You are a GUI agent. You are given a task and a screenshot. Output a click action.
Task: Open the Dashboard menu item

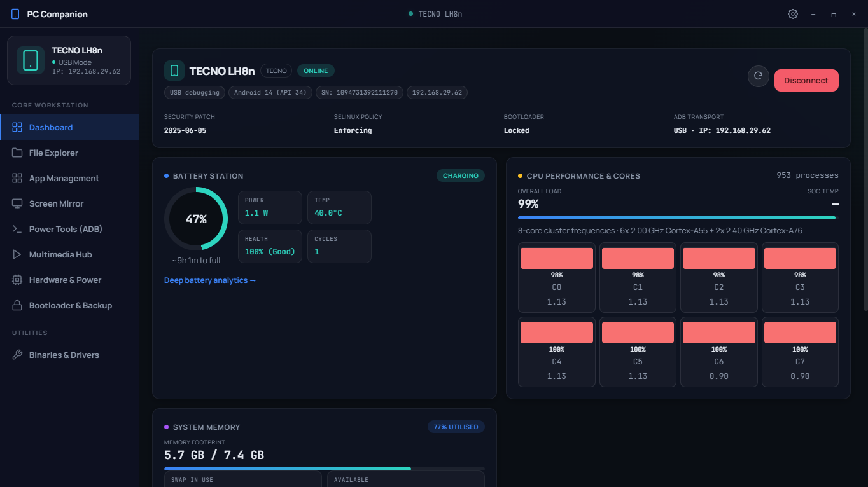(x=69, y=127)
